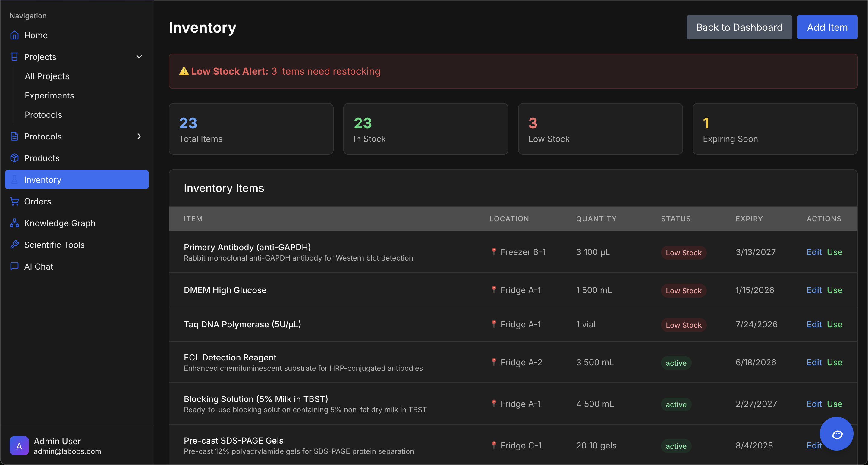This screenshot has width=868, height=465.
Task: Open the Knowledge Graph from its node icon
Action: 14,223
